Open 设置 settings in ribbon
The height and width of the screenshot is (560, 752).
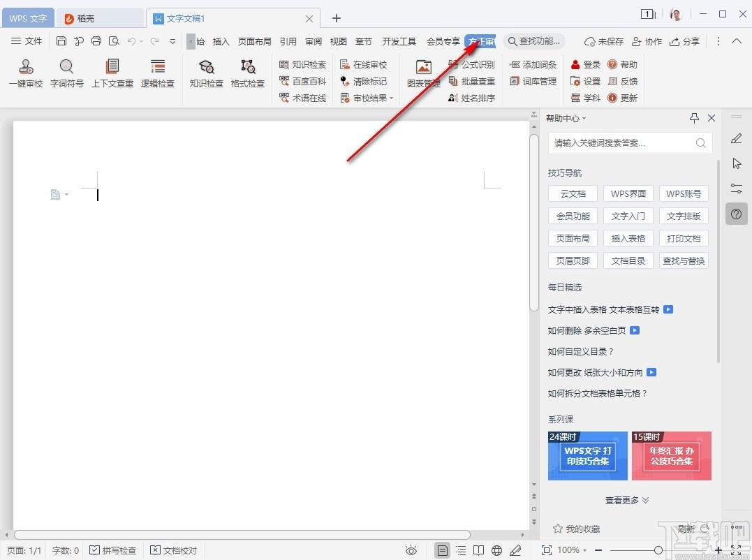click(585, 82)
